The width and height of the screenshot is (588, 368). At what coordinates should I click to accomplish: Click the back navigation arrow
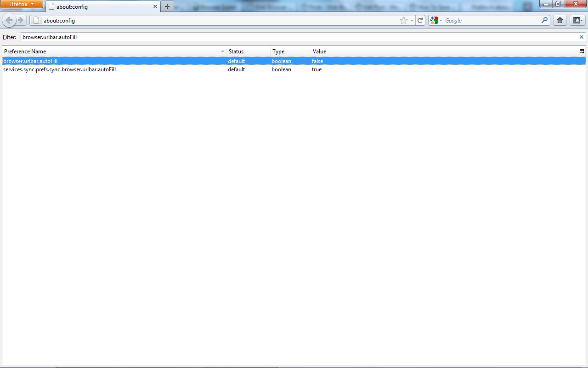[9, 20]
